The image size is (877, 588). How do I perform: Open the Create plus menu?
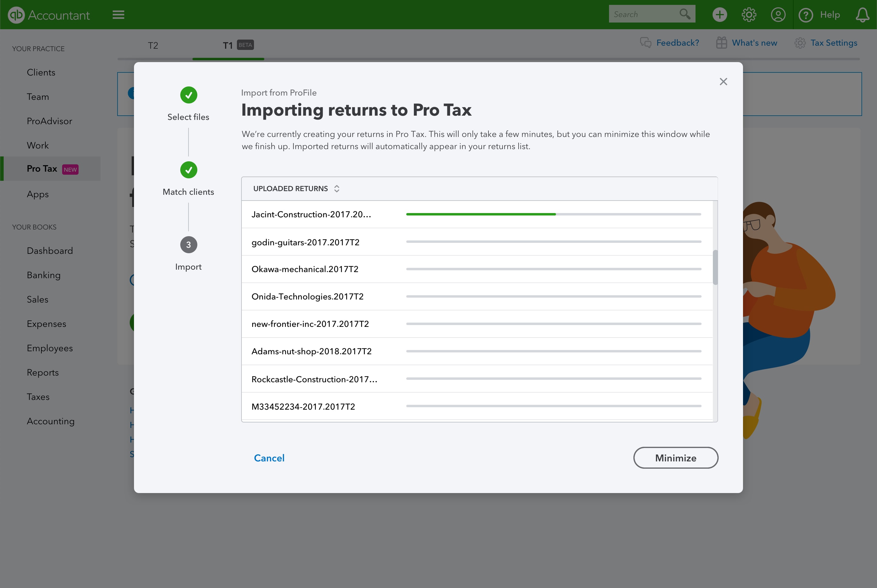point(720,15)
